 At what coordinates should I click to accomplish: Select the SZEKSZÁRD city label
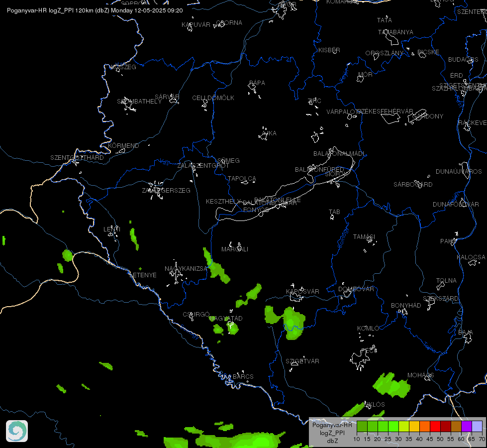[440, 299]
